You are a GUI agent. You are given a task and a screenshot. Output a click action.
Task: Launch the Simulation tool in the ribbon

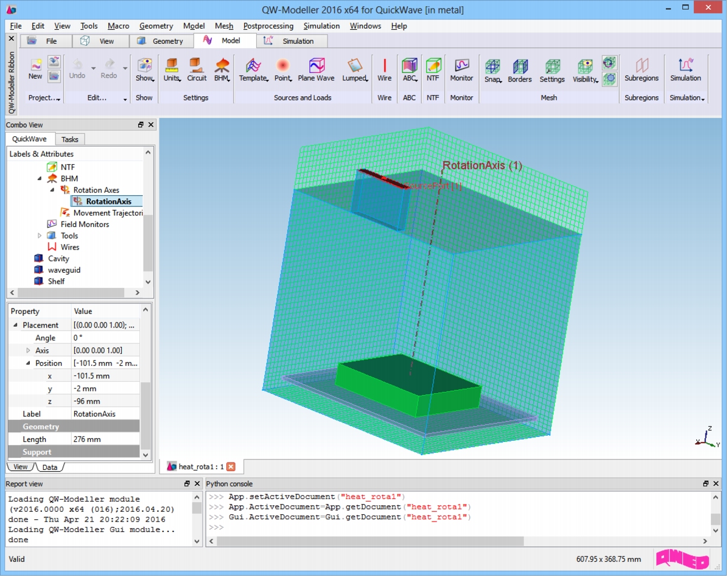pos(685,69)
